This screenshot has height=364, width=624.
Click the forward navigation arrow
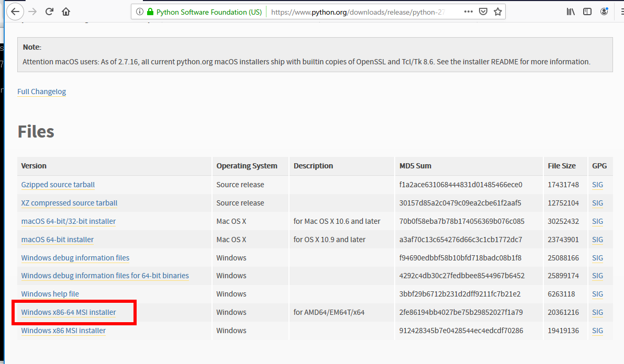tap(32, 12)
